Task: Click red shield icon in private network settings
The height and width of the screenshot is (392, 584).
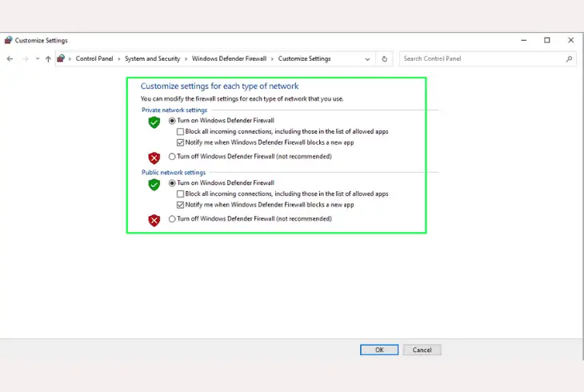Action: (154, 158)
